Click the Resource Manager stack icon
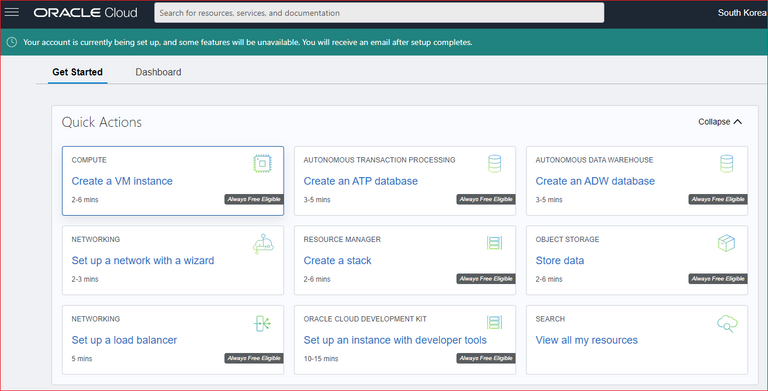This screenshot has height=391, width=768. [495, 243]
